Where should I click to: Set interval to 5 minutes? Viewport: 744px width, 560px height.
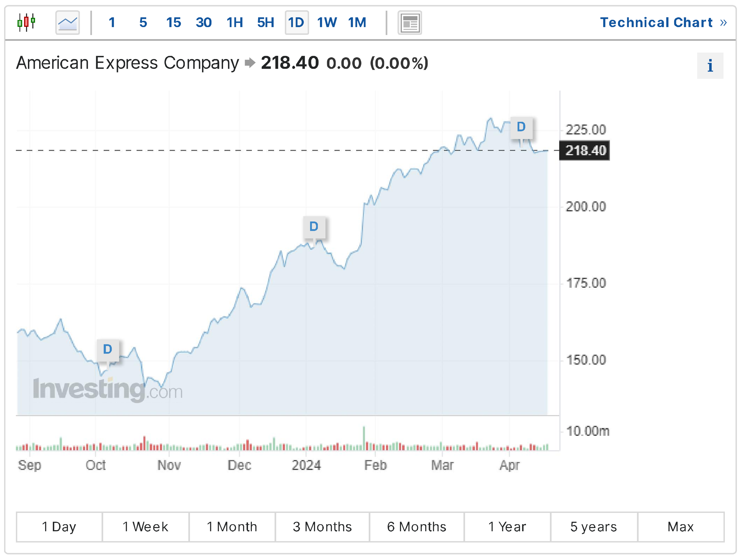(x=143, y=22)
